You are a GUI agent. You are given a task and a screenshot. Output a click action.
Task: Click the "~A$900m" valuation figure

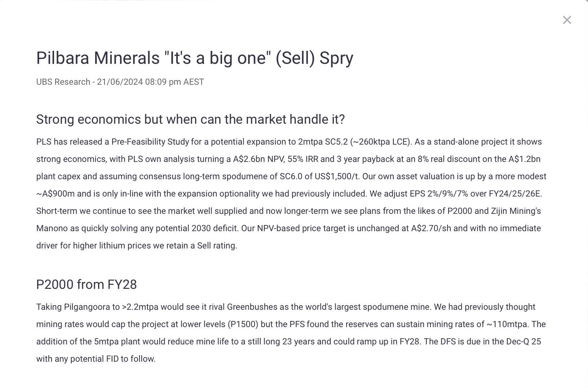tap(56, 194)
